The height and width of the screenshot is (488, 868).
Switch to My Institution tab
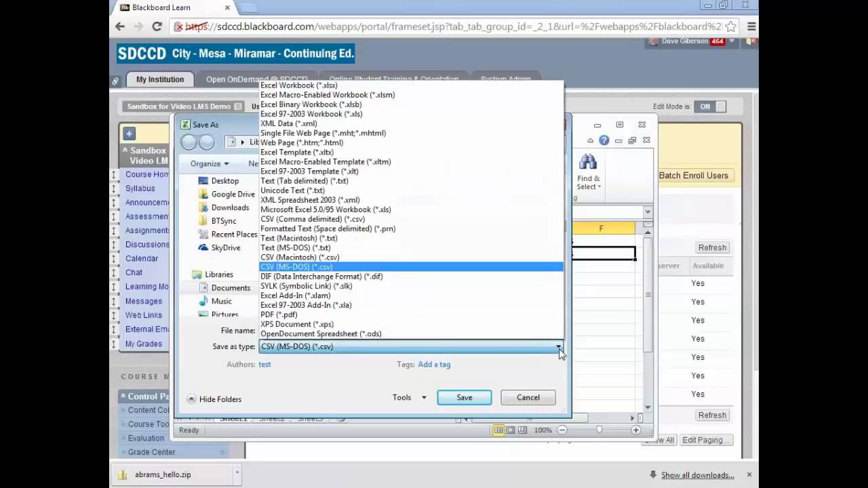click(x=160, y=79)
